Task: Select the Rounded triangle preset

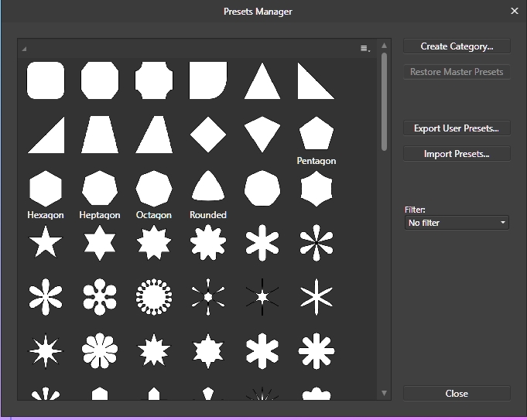Action: point(208,186)
